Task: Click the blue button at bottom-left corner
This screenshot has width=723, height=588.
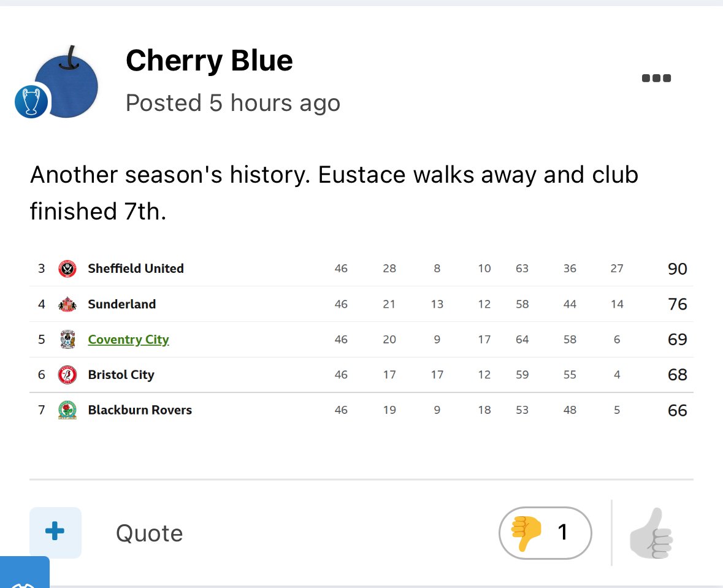Action: (25, 573)
